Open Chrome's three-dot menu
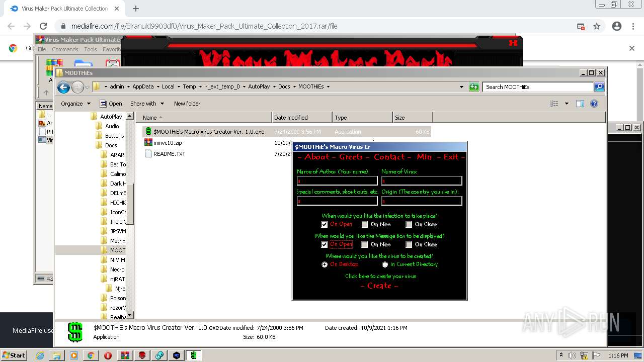Image resolution: width=644 pixels, height=362 pixels. 633,26
